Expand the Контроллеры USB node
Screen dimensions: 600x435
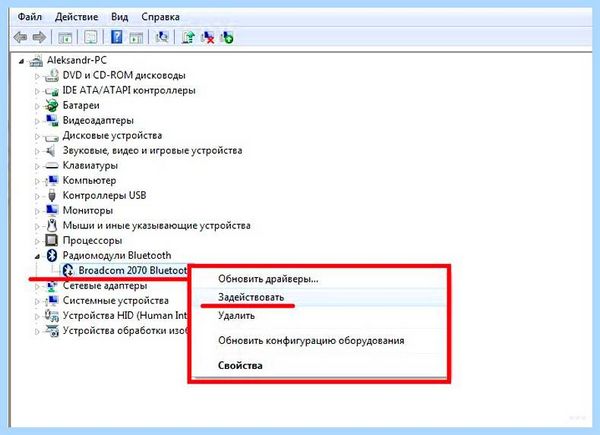[37, 196]
